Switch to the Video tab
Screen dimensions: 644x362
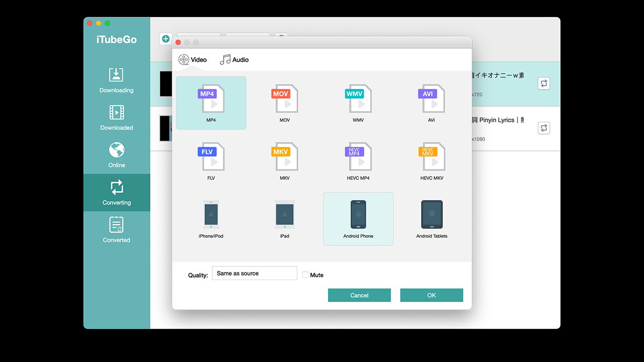(193, 60)
